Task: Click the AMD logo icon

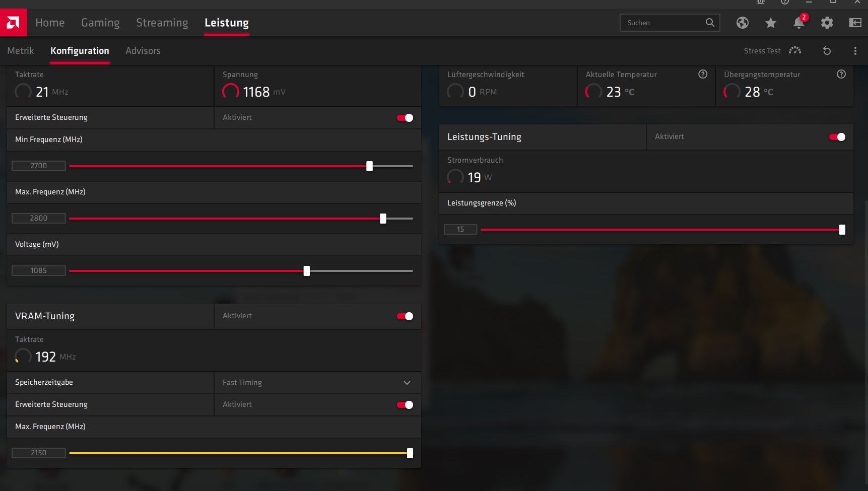Action: [14, 23]
